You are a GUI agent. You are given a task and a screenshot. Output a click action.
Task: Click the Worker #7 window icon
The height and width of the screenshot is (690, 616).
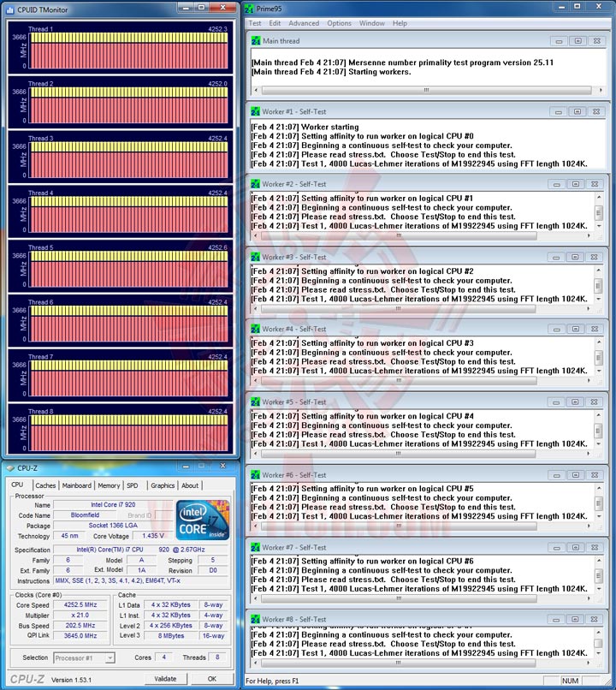tap(256, 547)
